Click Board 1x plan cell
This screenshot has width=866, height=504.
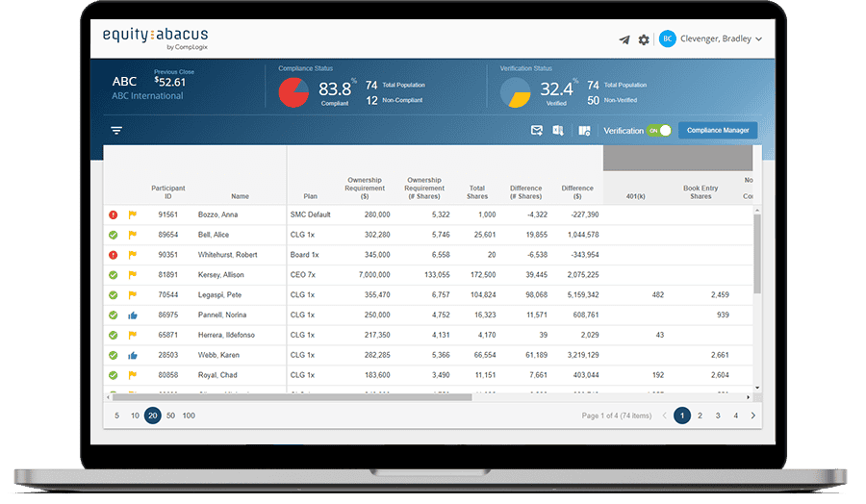pos(304,255)
